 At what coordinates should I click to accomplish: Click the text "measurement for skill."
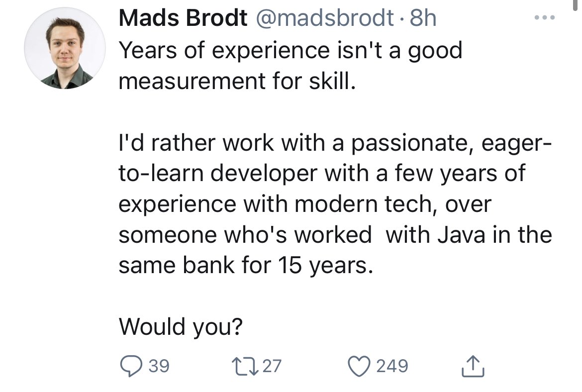238,80
